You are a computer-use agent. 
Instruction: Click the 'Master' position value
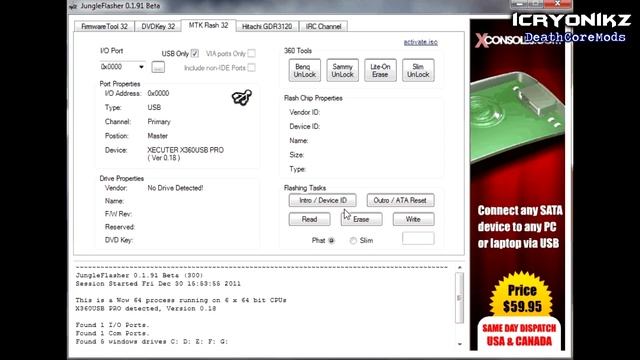158,136
